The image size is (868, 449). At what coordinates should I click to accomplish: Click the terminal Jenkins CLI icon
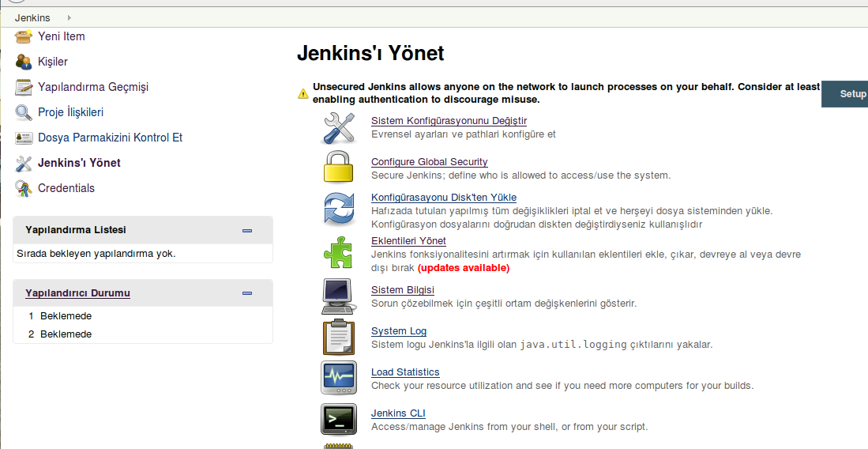point(339,419)
